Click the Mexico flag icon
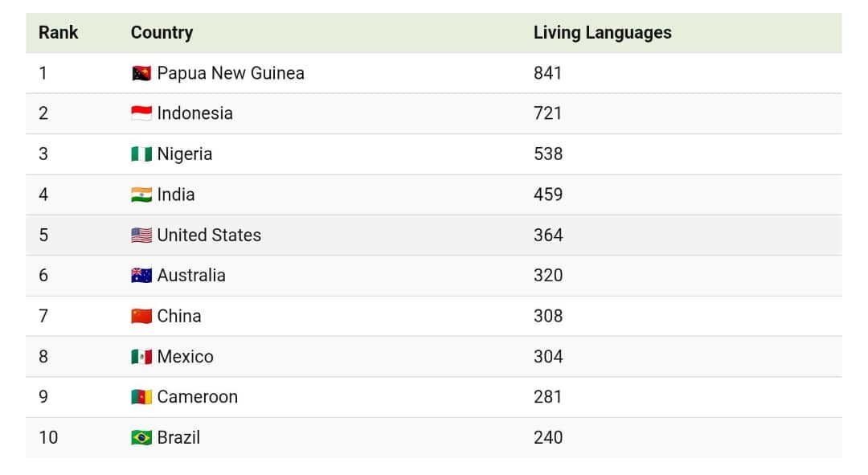868x475 pixels. click(141, 357)
